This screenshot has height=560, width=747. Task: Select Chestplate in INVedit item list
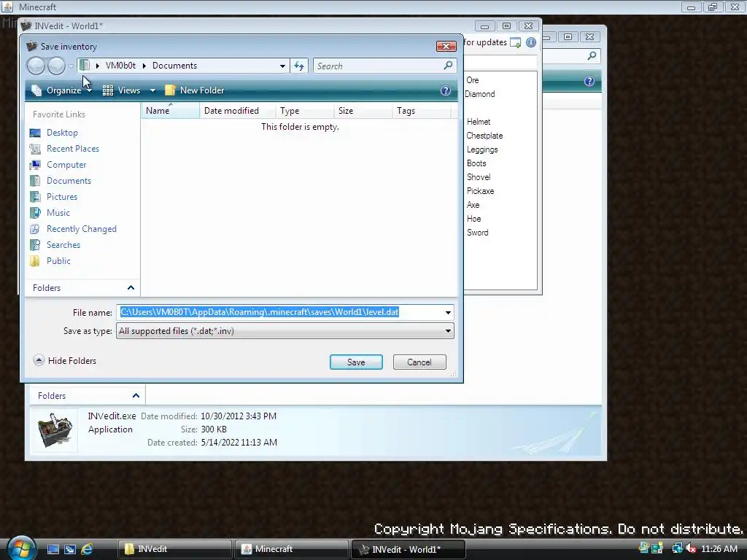484,136
